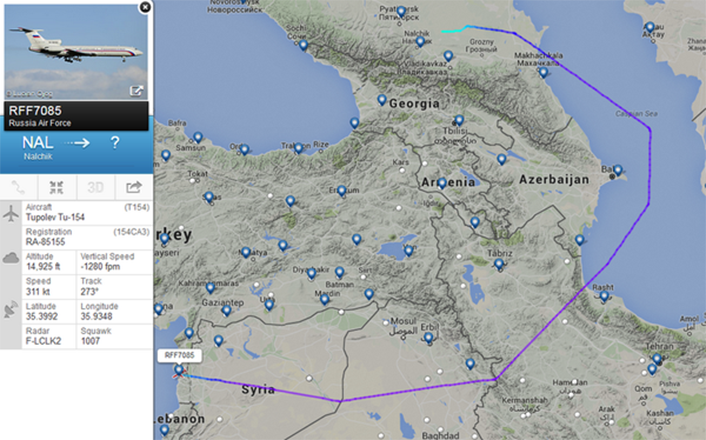The image size is (706, 440).
Task: Click the RA-85155 registration field
Action: [x=48, y=240]
